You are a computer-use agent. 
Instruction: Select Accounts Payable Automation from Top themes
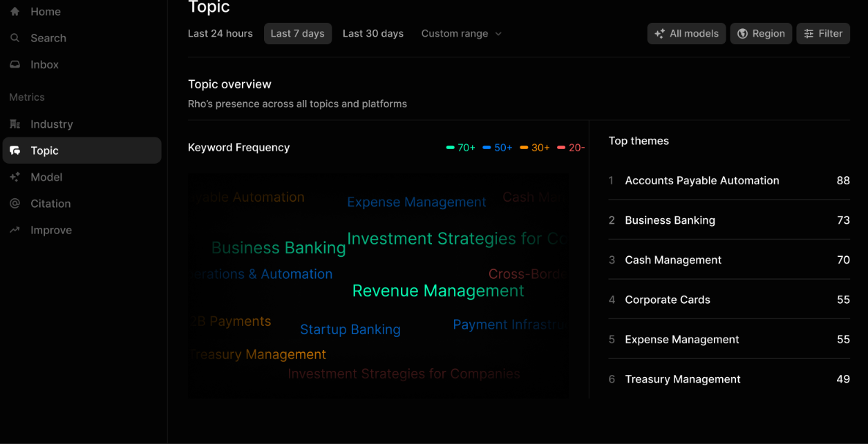coord(702,180)
